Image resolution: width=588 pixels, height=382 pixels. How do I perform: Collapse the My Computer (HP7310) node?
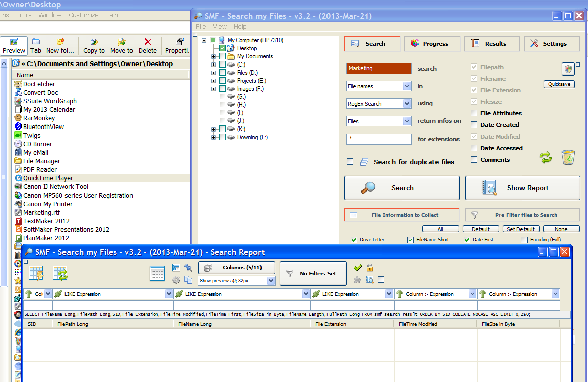(x=204, y=40)
